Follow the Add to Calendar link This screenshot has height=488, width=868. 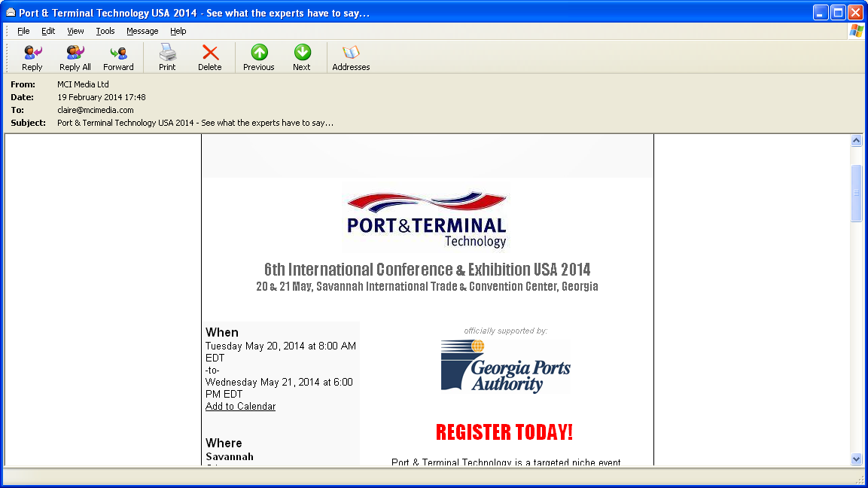(x=240, y=406)
